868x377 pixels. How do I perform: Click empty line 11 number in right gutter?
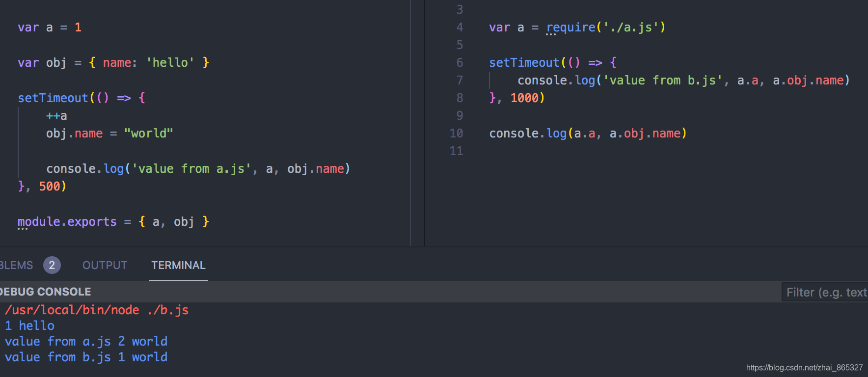pos(456,151)
